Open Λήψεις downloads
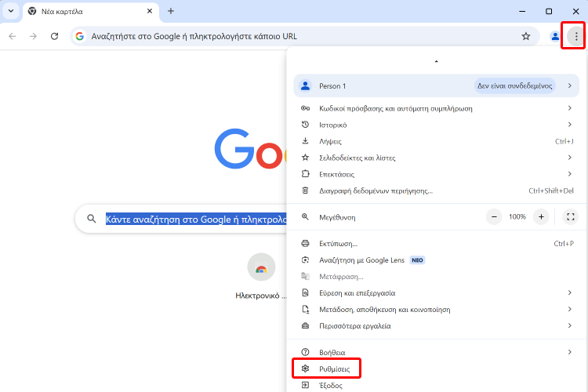 (x=436, y=141)
